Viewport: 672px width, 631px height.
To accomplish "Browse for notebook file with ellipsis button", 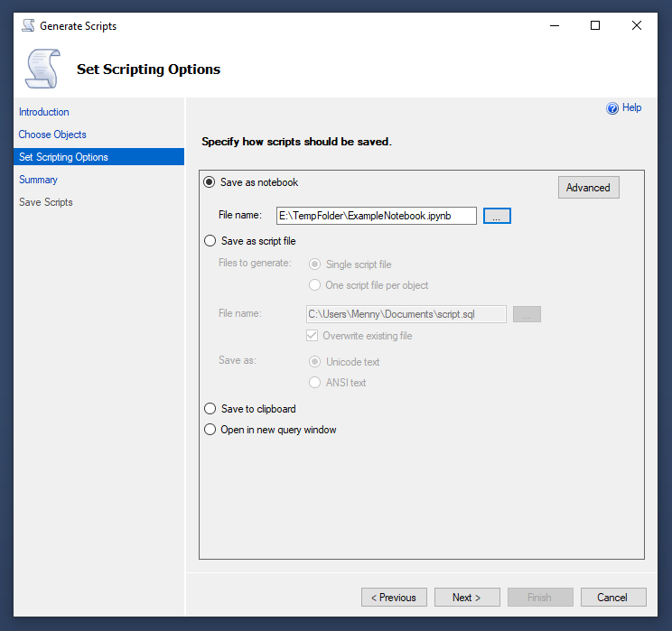I will click(497, 216).
